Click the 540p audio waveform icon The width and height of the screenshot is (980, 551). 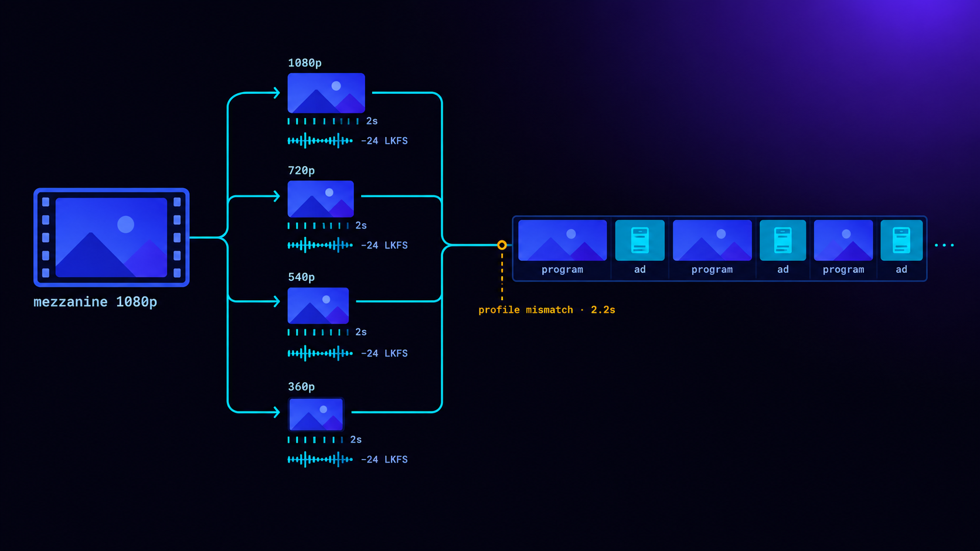point(320,353)
